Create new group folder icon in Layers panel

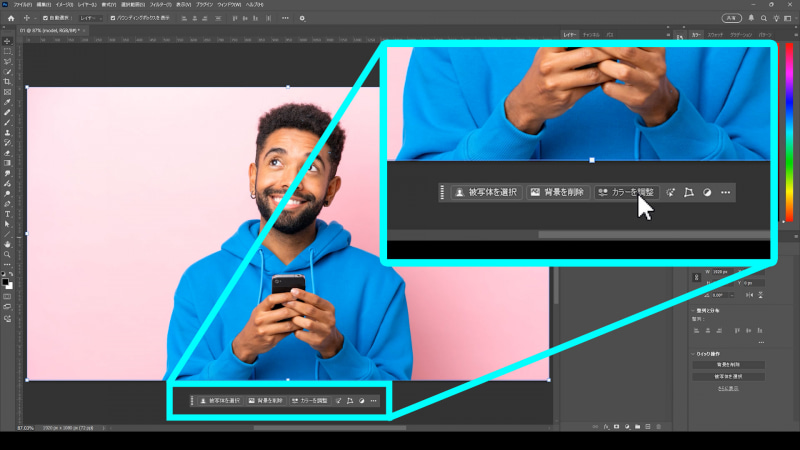(x=637, y=427)
